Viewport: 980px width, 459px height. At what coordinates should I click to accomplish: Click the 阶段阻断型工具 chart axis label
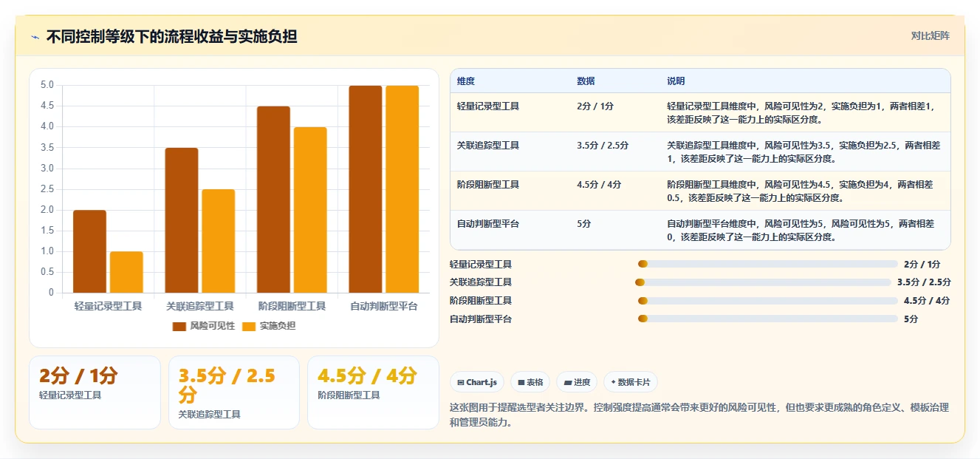(292, 306)
